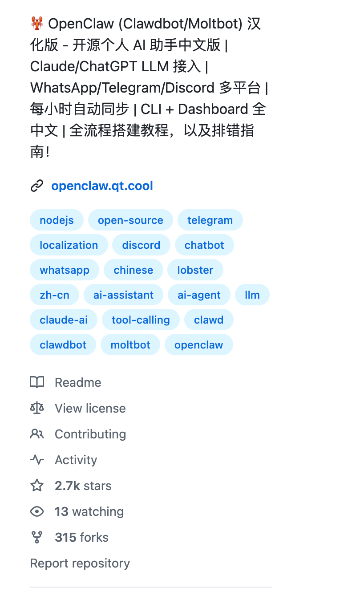Open the openclaw.qt.cool website link
The width and height of the screenshot is (364, 600).
pyautogui.click(x=102, y=186)
